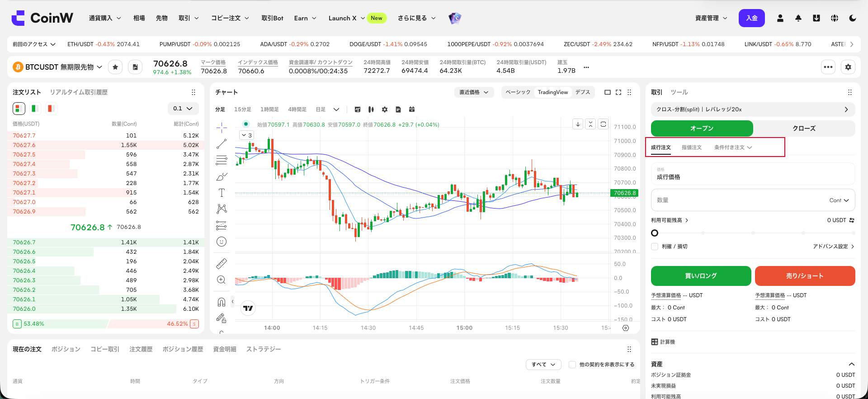Enable the 利確 / 損切 checkbox
Image resolution: width=868 pixels, height=399 pixels.
pos(655,247)
